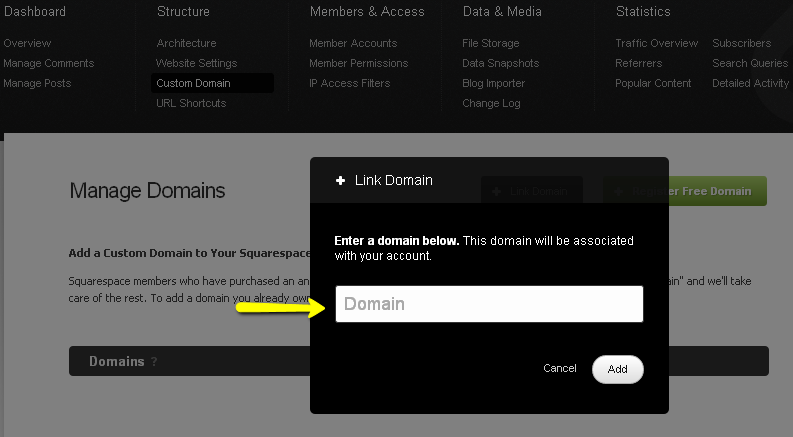This screenshot has width=793, height=437.
Task: Open Website Settings menu item
Action: (196, 63)
